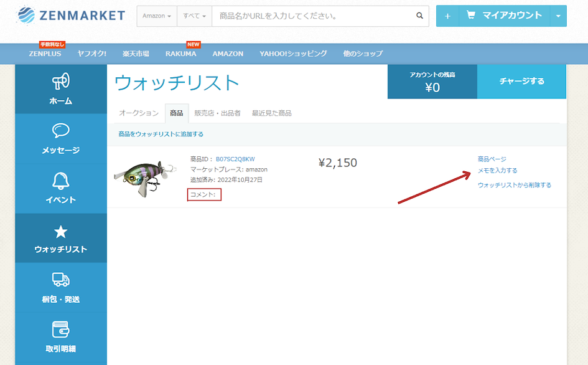
Task: Click the ¥2,150 price text
Action: 337,163
